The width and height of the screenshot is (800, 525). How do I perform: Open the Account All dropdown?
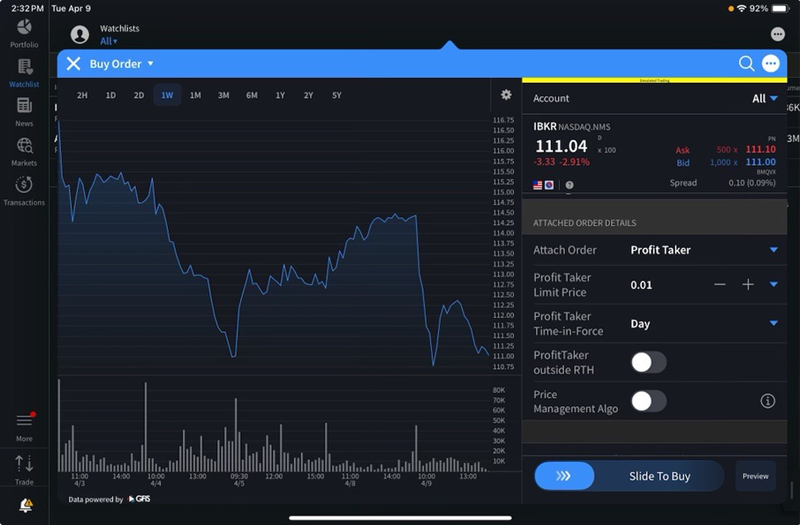coord(765,98)
